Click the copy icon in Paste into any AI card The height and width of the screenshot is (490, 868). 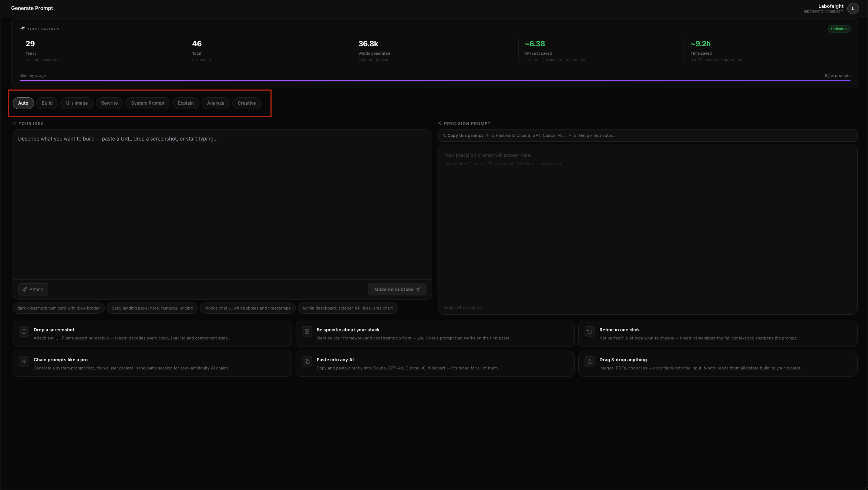[x=307, y=361]
